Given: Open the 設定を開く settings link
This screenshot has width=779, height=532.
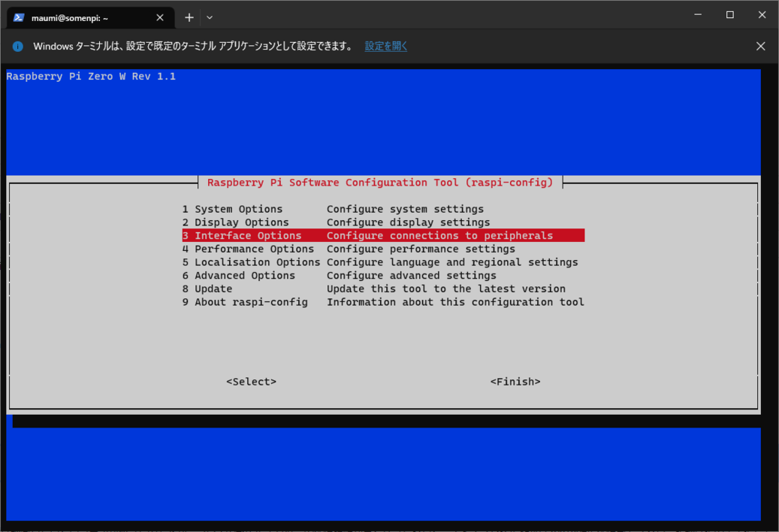Looking at the screenshot, I should [x=386, y=46].
